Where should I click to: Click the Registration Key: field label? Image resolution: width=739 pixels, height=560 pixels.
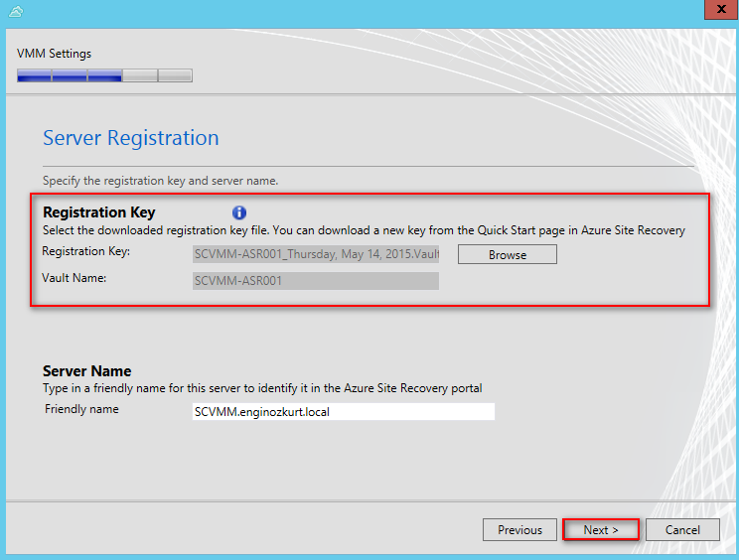(85, 251)
